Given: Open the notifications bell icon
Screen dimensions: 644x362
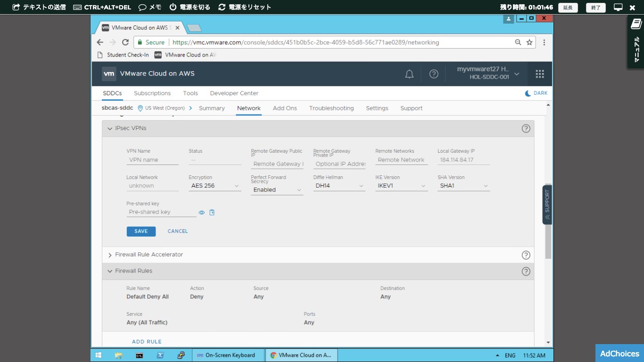Looking at the screenshot, I should click(x=409, y=74).
